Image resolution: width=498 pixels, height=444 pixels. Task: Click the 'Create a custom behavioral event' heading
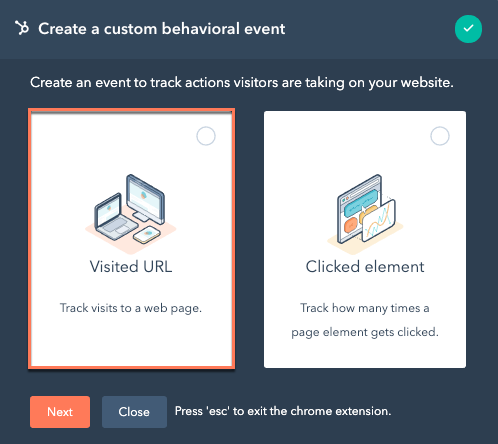tap(162, 29)
